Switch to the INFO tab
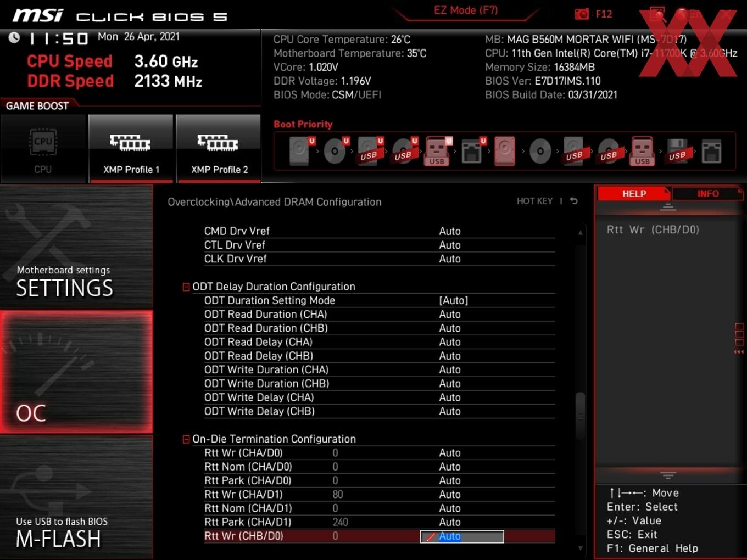This screenshot has width=747, height=560. click(x=708, y=193)
